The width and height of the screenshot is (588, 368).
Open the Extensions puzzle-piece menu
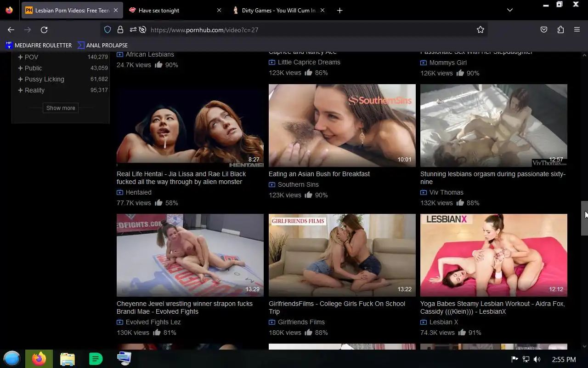tap(560, 29)
